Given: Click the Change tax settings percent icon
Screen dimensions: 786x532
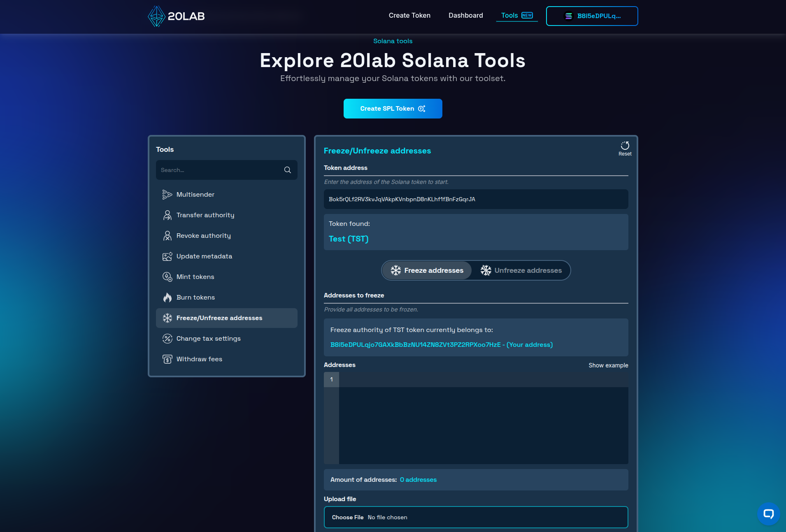Looking at the screenshot, I should [x=167, y=339].
